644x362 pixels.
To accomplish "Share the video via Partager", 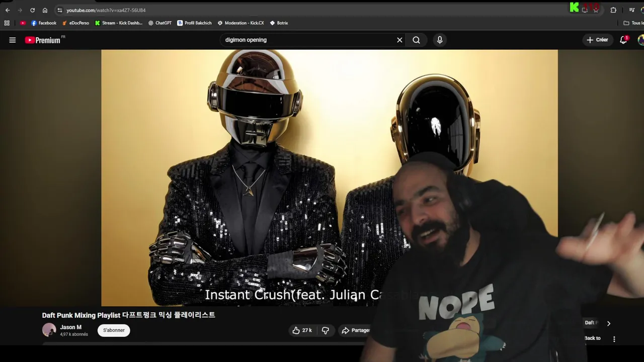I will (x=356, y=330).
